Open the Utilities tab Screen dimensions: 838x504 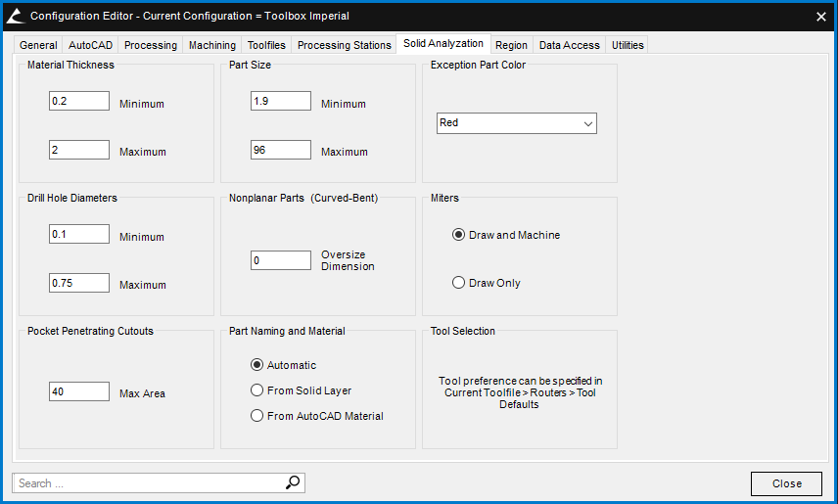(x=628, y=45)
